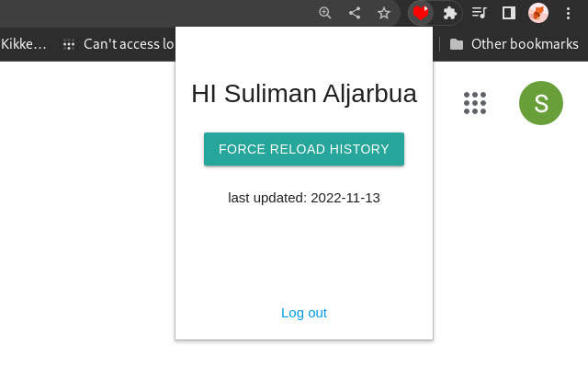Viewport: 588px width, 368px height.
Task: Open the Google apps grid launcher
Action: pyautogui.click(x=475, y=103)
